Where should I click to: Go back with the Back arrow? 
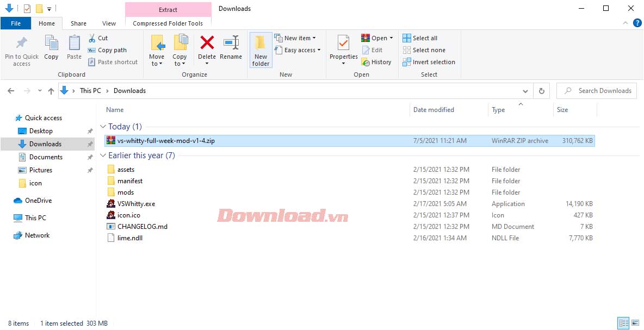(x=11, y=91)
